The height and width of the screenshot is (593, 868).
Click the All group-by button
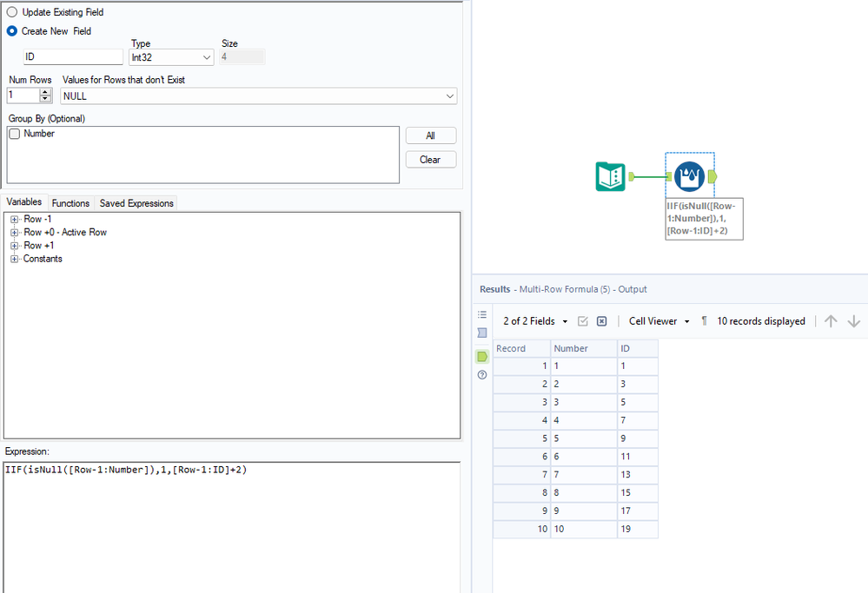click(431, 135)
